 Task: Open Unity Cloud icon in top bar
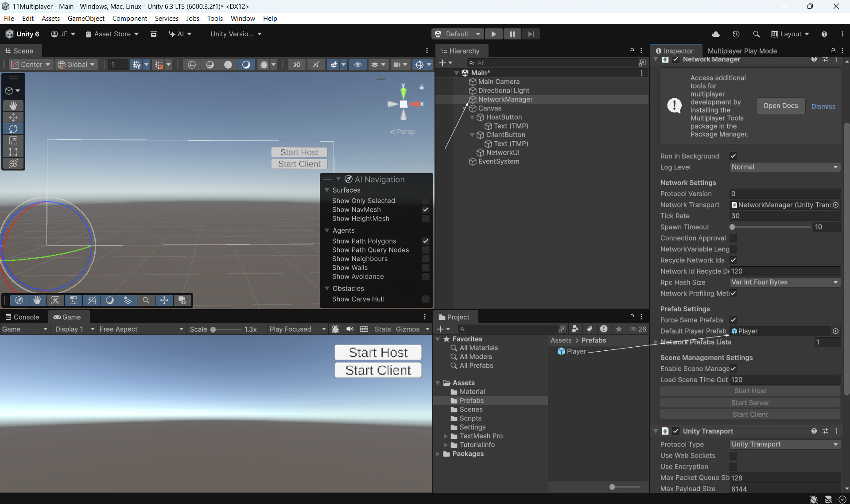point(715,34)
